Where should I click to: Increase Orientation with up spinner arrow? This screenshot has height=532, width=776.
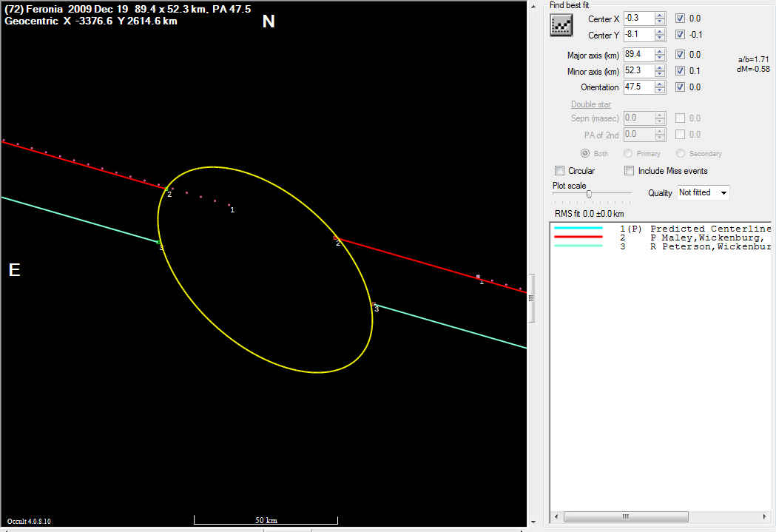point(660,84)
